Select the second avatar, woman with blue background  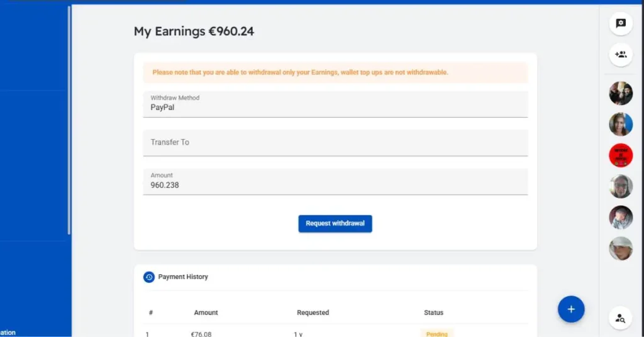[621, 124]
